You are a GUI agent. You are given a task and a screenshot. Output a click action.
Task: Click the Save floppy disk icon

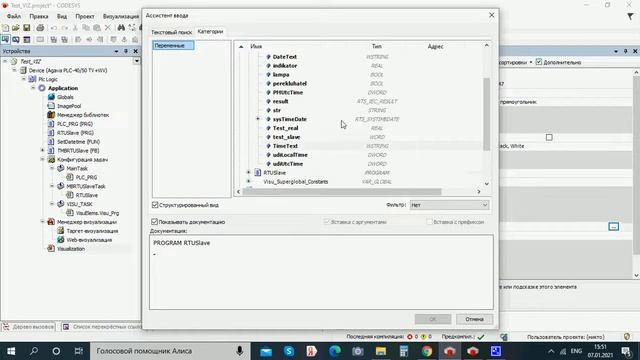coord(27,28)
